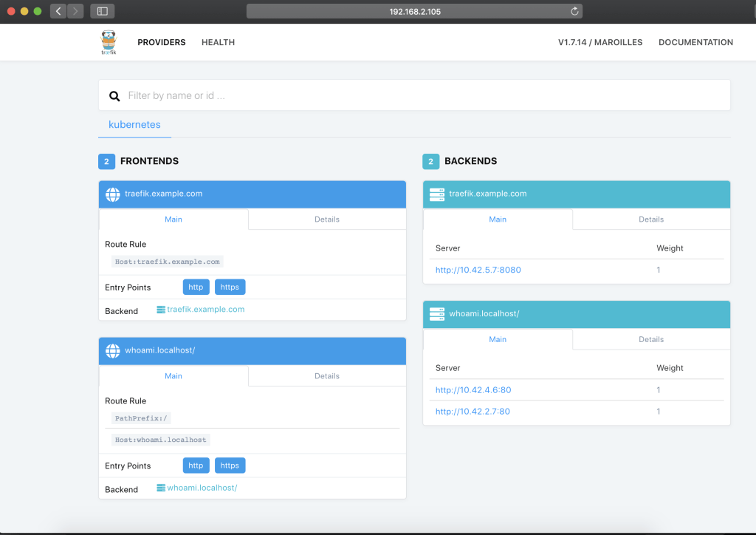756x535 pixels.
Task: Open server link http://10.42.2.7:80
Action: coord(472,412)
